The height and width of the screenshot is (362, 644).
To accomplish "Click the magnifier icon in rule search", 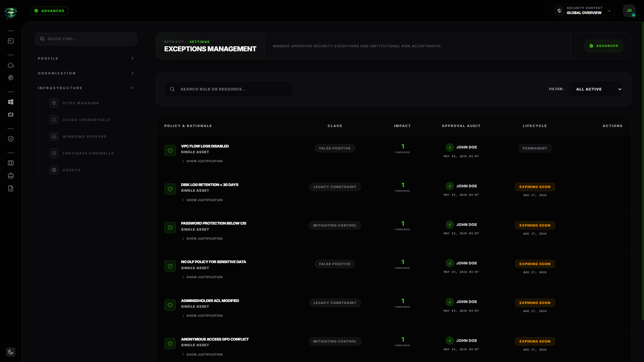I will click(172, 89).
